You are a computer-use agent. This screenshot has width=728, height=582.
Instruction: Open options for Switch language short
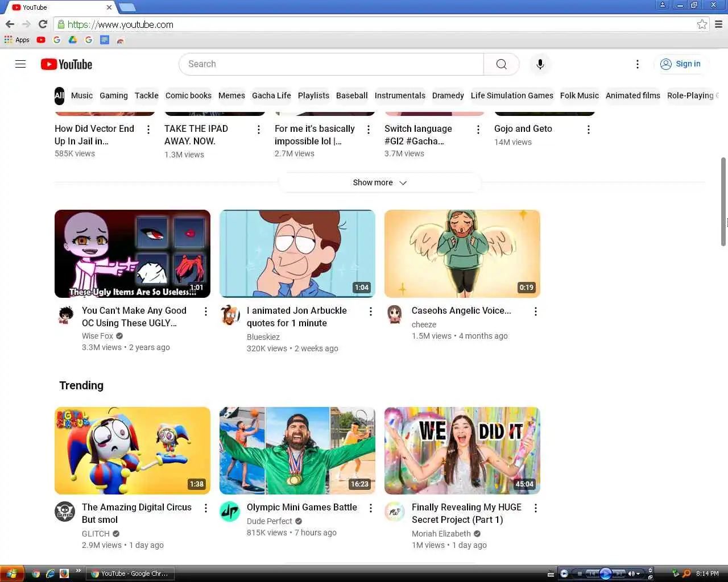point(478,130)
